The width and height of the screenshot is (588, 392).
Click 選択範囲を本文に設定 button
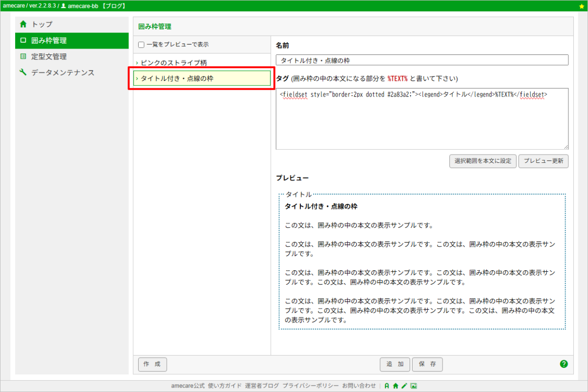pyautogui.click(x=483, y=161)
